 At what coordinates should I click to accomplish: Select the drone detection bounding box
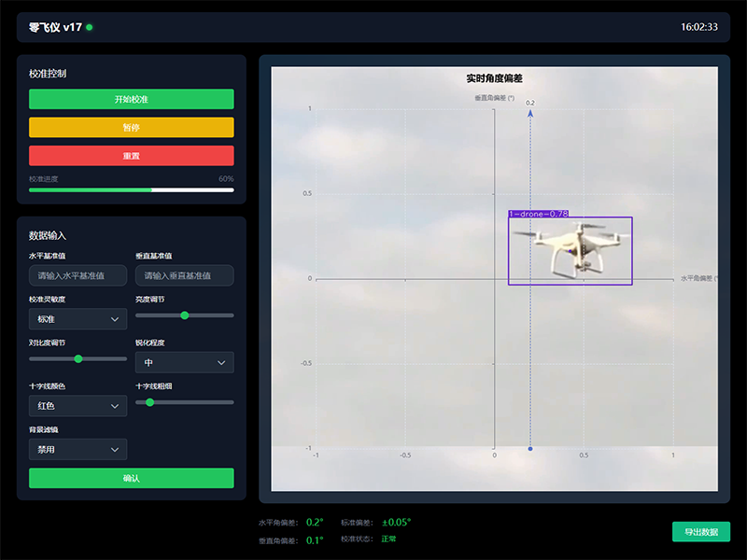[570, 251]
